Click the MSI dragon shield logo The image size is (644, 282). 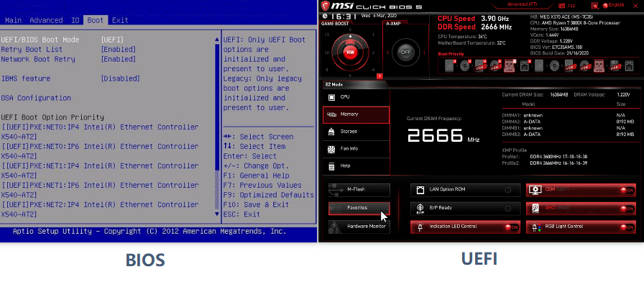click(325, 6)
